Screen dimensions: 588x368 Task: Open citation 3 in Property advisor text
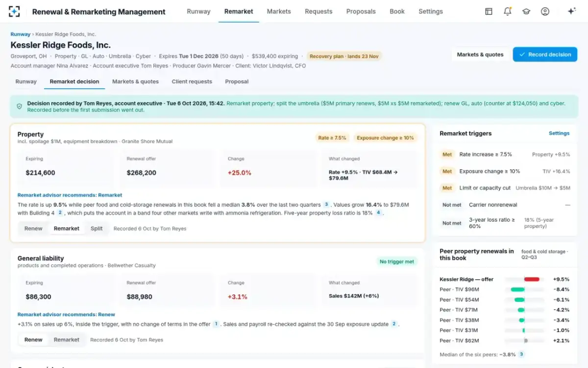(x=326, y=205)
